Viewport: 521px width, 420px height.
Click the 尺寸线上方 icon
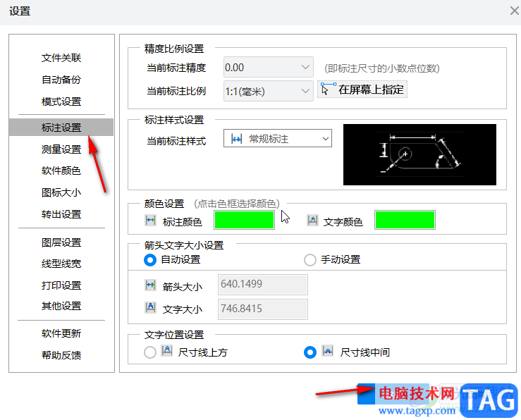pos(167,351)
